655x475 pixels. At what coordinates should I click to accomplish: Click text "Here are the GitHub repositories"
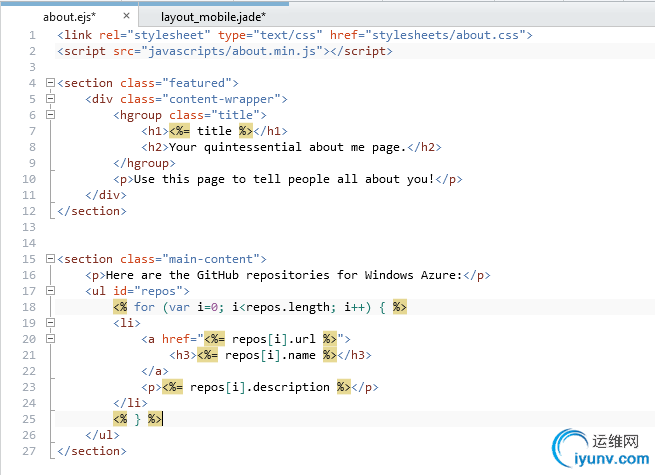point(218,275)
